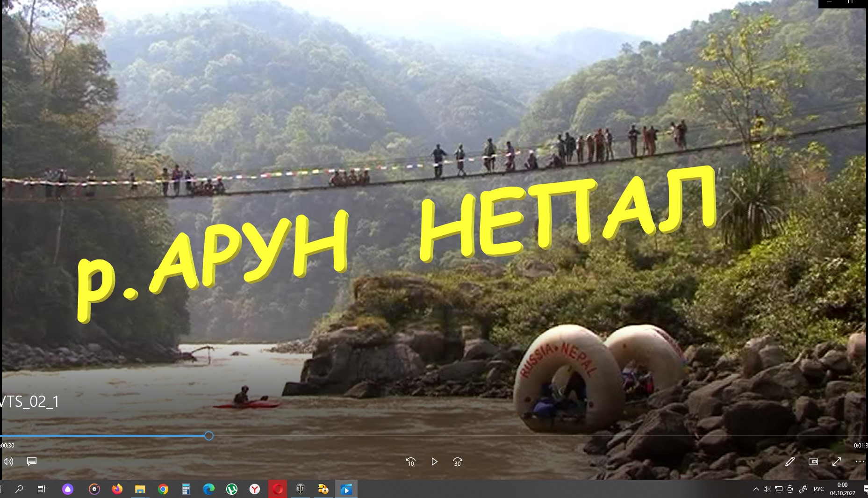This screenshot has height=498, width=868.
Task: Launch Firefox from the taskbar
Action: point(117,489)
